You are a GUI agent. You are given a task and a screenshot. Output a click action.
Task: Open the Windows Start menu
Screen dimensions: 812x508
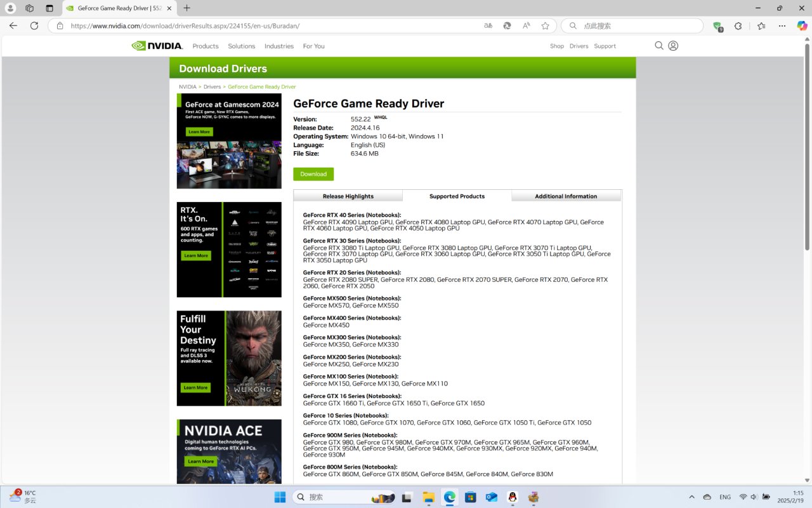(281, 497)
